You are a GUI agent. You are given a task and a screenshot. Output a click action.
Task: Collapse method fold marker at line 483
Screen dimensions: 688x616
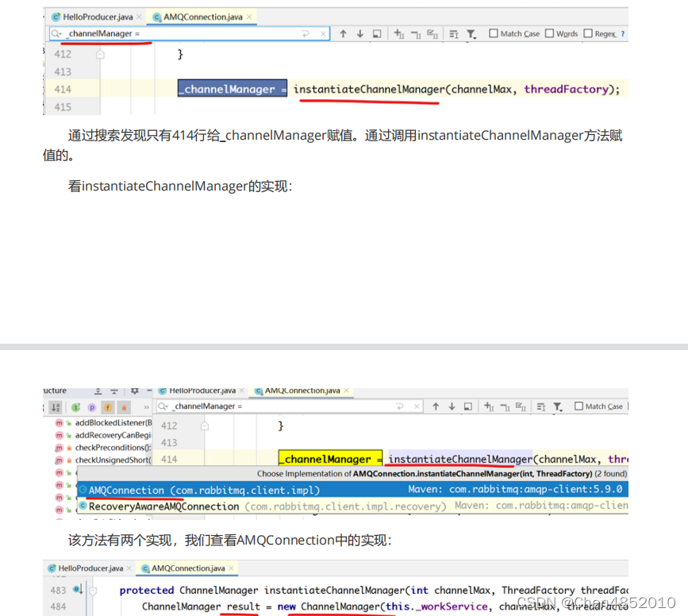(93, 591)
